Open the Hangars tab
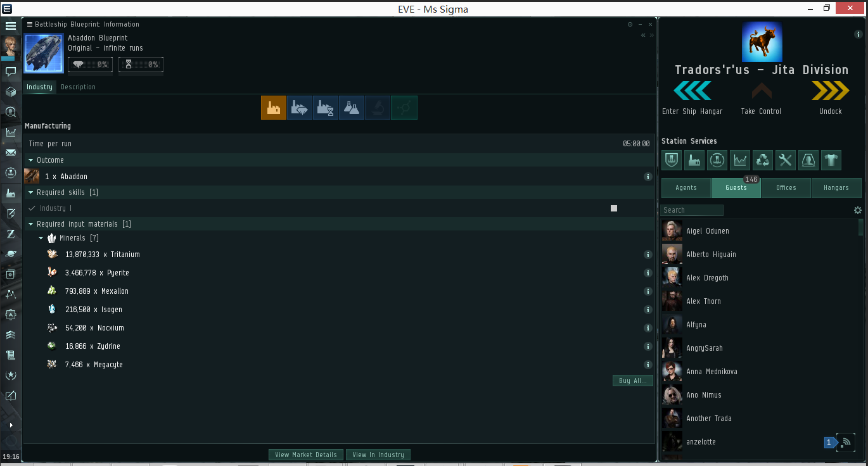Screen dimensions: 868x466 coord(836,188)
